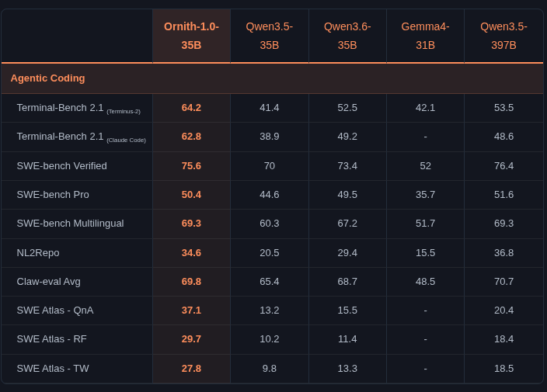Click the 64.2 Ornith Terminal-Bench score
The height and width of the screenshot is (392, 547).
coord(191,108)
